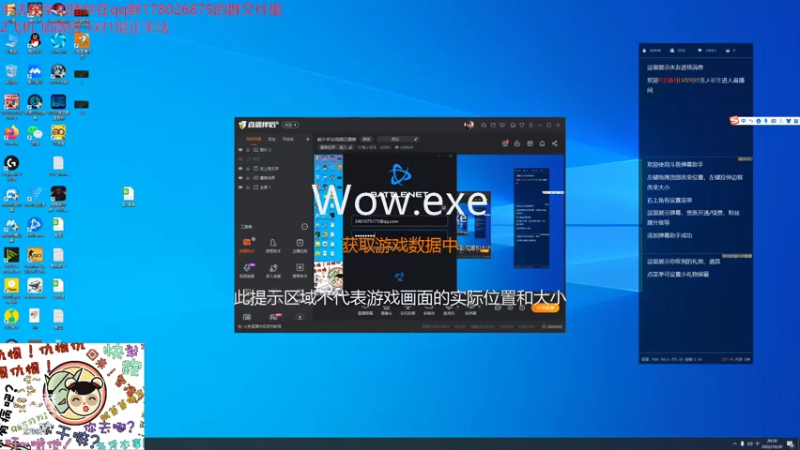This screenshot has height=450, width=800.
Task: Open the WeChat icon on the desktop
Action: point(35,135)
